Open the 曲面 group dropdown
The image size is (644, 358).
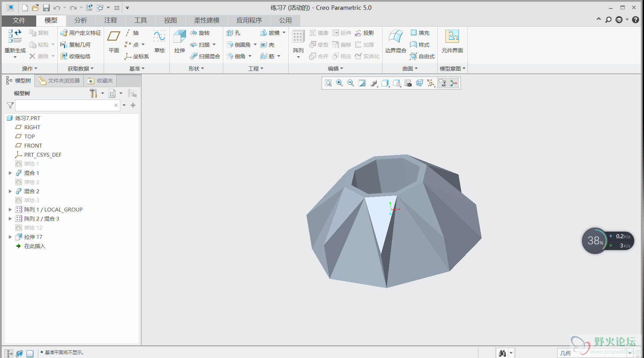tap(410, 69)
